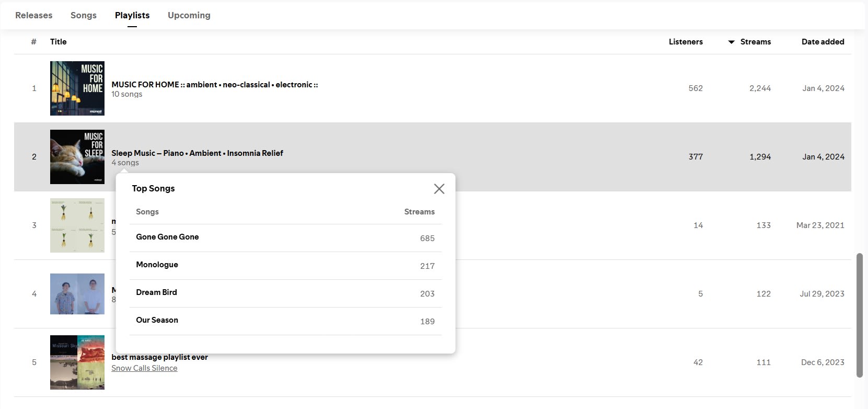Viewport: 868px width, 409px height.
Task: Open the best massage playlist ever title
Action: [x=159, y=357]
